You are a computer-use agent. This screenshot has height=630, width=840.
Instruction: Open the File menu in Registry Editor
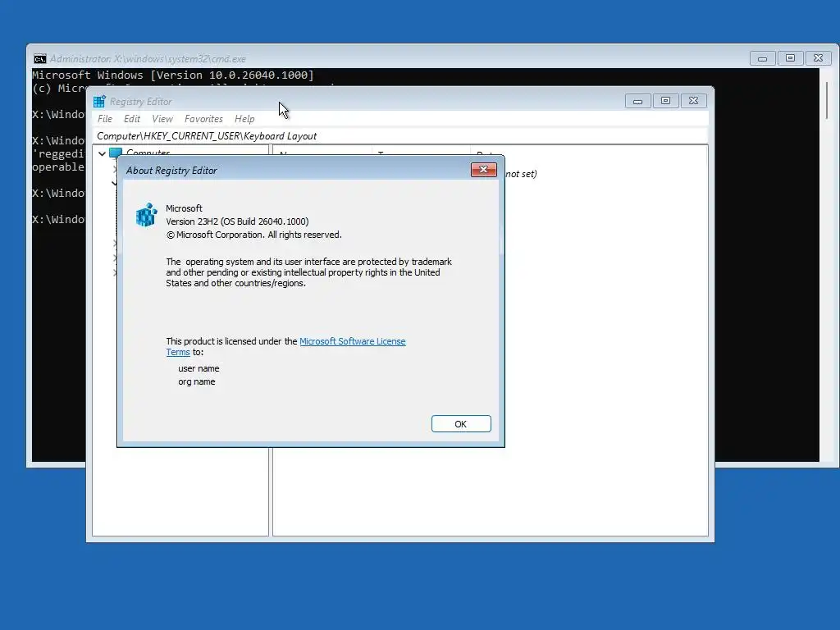coord(105,119)
